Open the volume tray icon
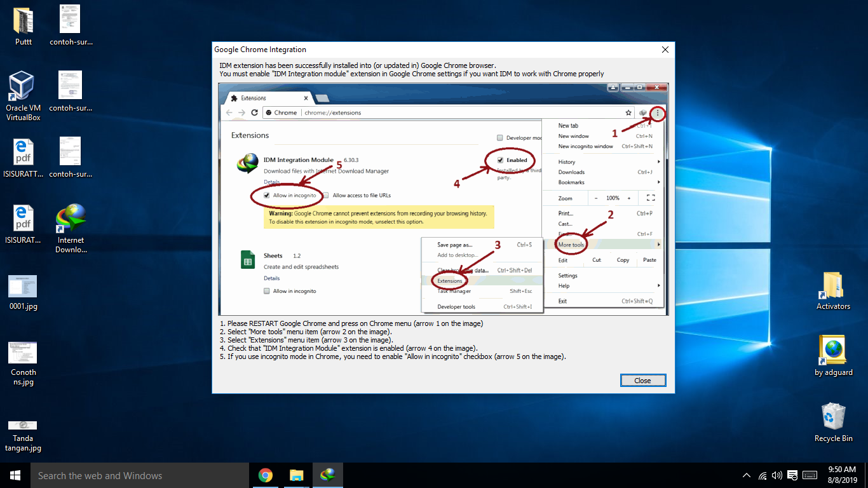The height and width of the screenshot is (488, 868). point(776,475)
